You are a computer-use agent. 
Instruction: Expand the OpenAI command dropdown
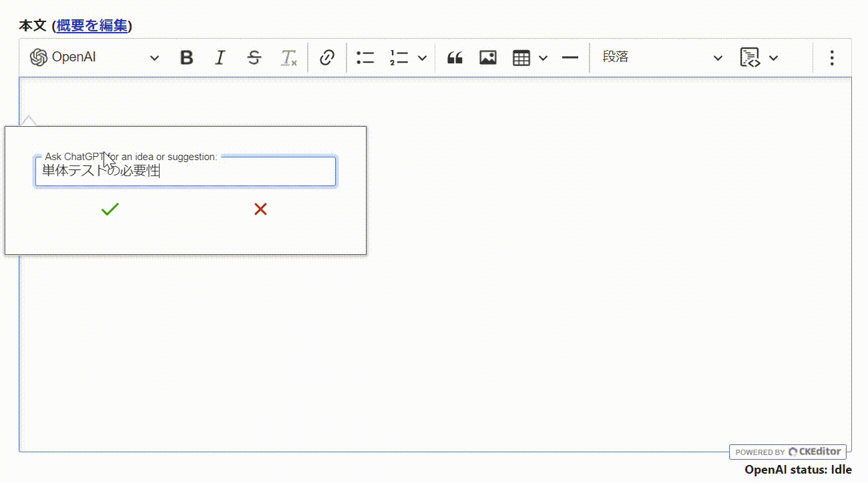154,57
